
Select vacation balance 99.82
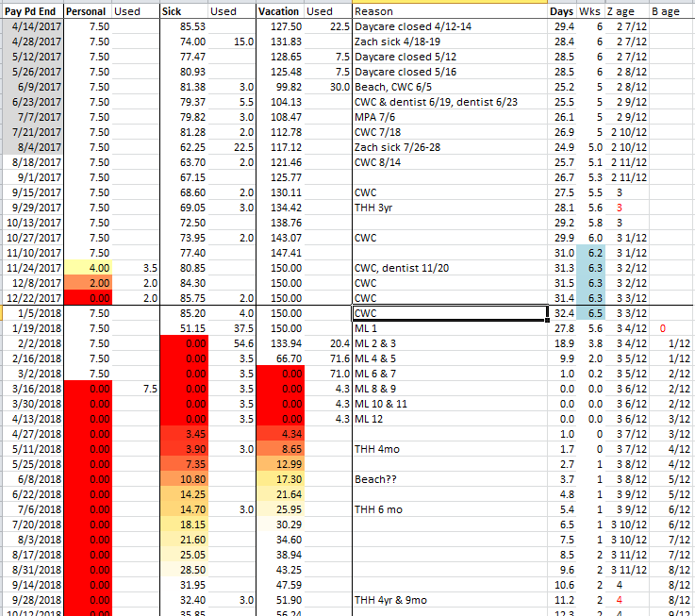tap(280, 87)
